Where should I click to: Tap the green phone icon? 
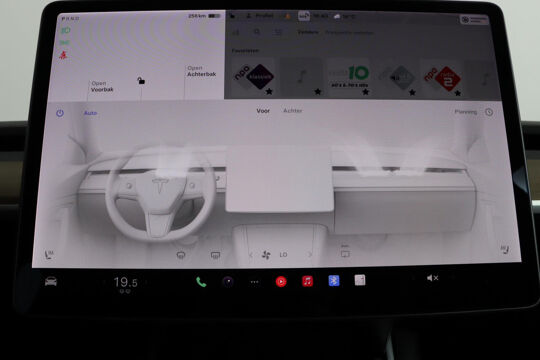pyautogui.click(x=201, y=282)
